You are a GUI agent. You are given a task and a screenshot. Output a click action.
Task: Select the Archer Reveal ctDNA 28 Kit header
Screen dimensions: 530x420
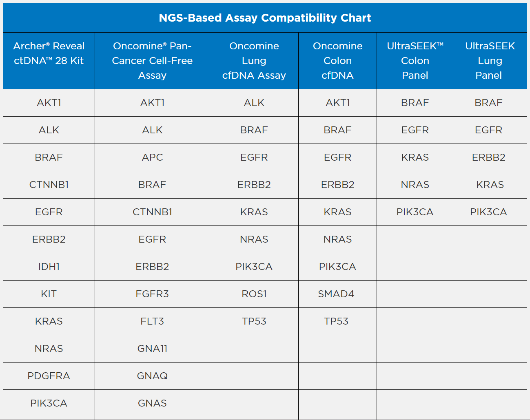(49, 53)
